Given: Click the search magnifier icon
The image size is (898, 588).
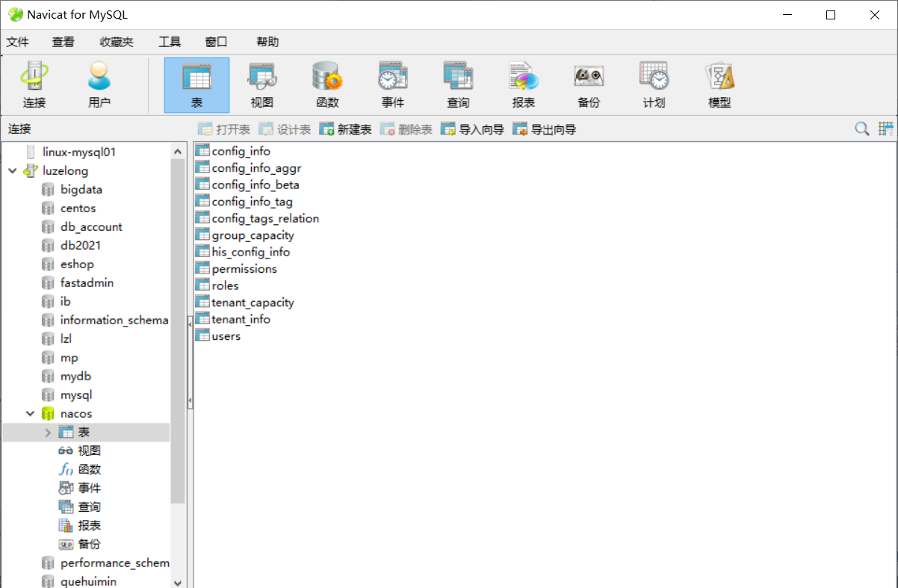Looking at the screenshot, I should pyautogui.click(x=862, y=129).
